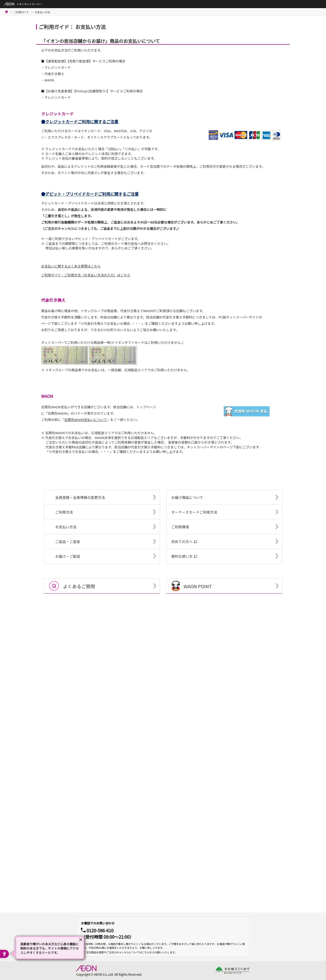Click the AEON Financial card logo
Image resolution: width=326 pixels, height=980 pixels.
click(x=213, y=135)
